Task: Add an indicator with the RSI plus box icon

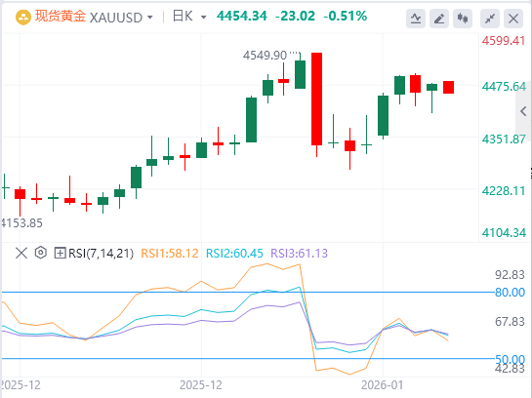Action: [60, 253]
